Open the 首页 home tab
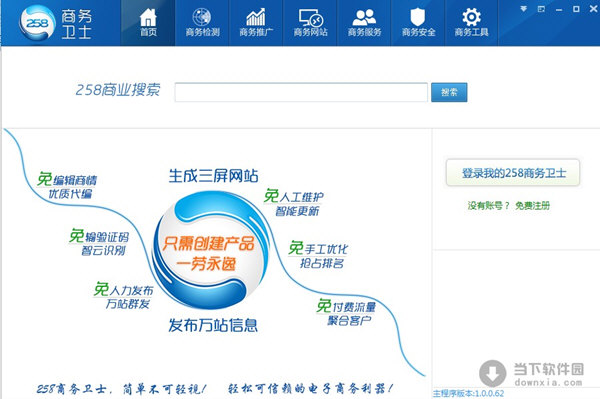Viewport: 600px width, 399px height. 148,23
